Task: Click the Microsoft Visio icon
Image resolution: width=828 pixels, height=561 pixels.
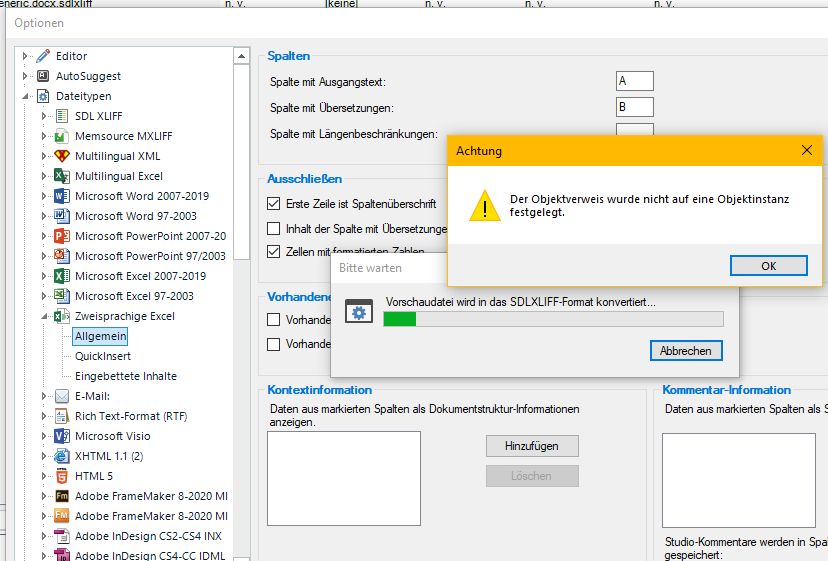Action: tap(62, 436)
